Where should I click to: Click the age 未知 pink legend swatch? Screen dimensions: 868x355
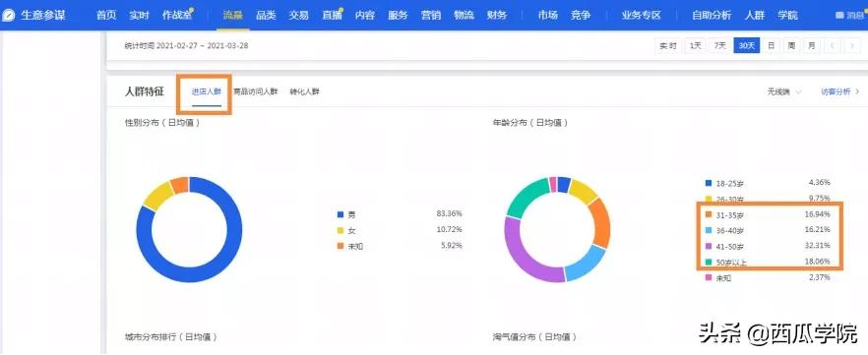[709, 277]
